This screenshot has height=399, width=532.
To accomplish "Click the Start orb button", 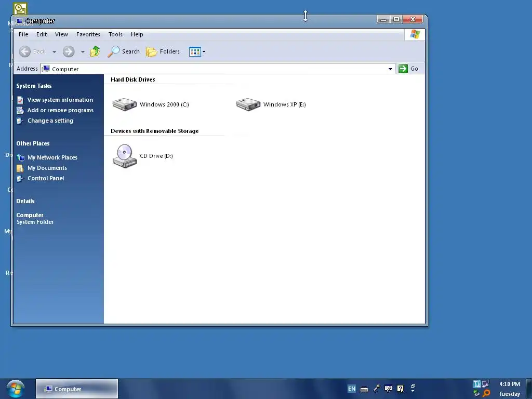I will pyautogui.click(x=16, y=389).
